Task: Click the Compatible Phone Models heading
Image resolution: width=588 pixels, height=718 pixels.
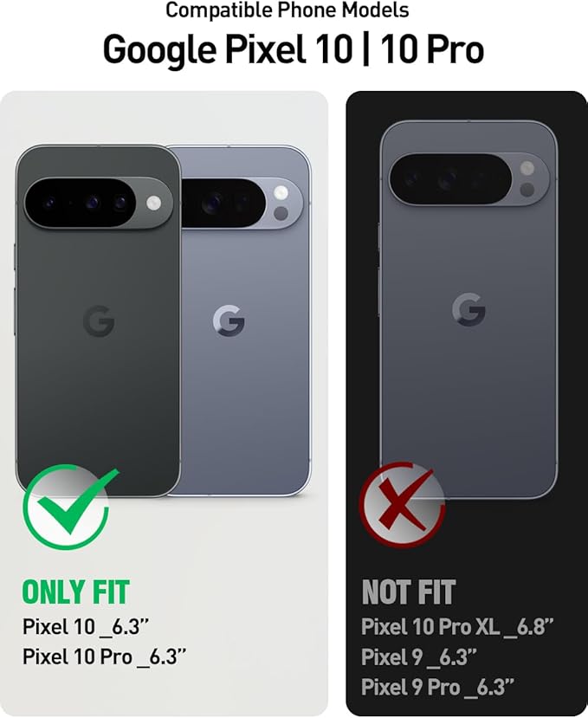Action: pyautogui.click(x=288, y=10)
